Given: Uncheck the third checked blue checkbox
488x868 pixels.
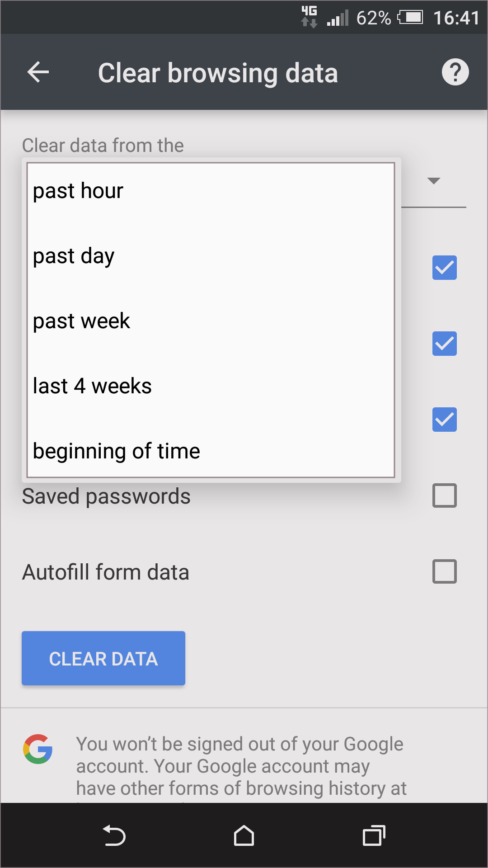Looking at the screenshot, I should point(444,420).
